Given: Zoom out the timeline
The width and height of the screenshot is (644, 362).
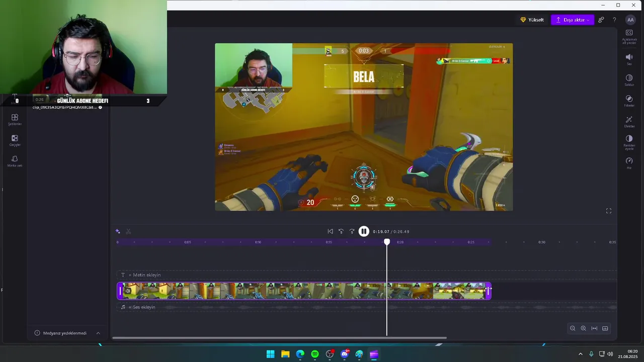Looking at the screenshot, I should 573,328.
